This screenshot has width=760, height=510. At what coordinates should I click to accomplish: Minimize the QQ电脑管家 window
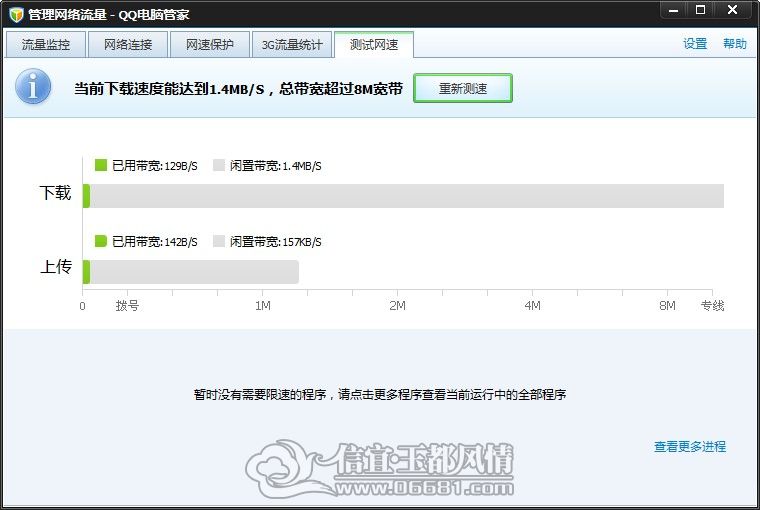click(x=673, y=10)
